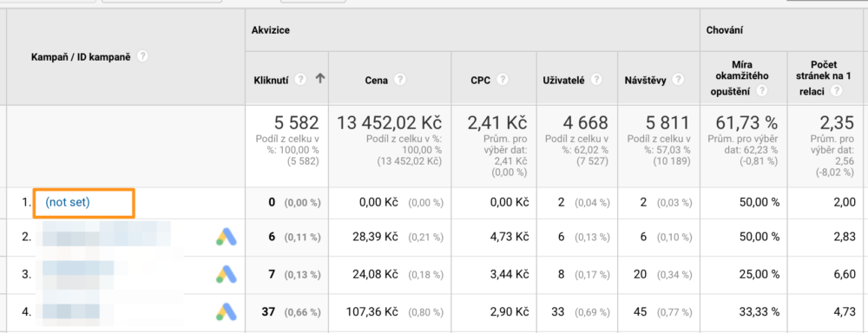Click the Akvizice group header

[x=271, y=30]
